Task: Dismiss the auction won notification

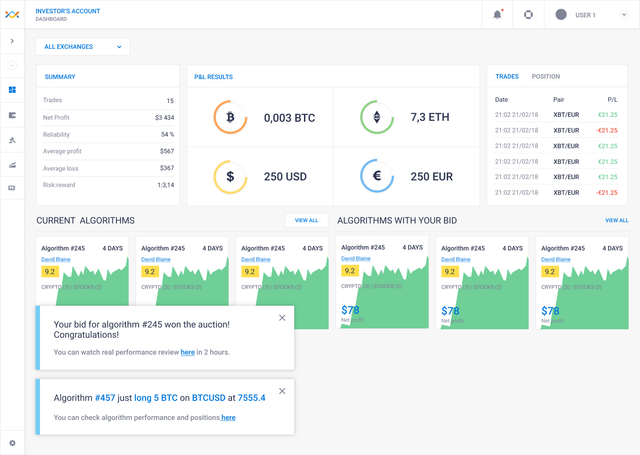Action: pyautogui.click(x=282, y=318)
